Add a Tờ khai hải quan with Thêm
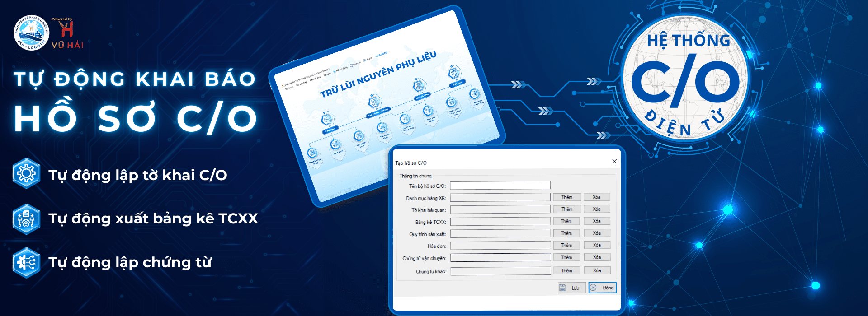868x316 pixels. 567,209
